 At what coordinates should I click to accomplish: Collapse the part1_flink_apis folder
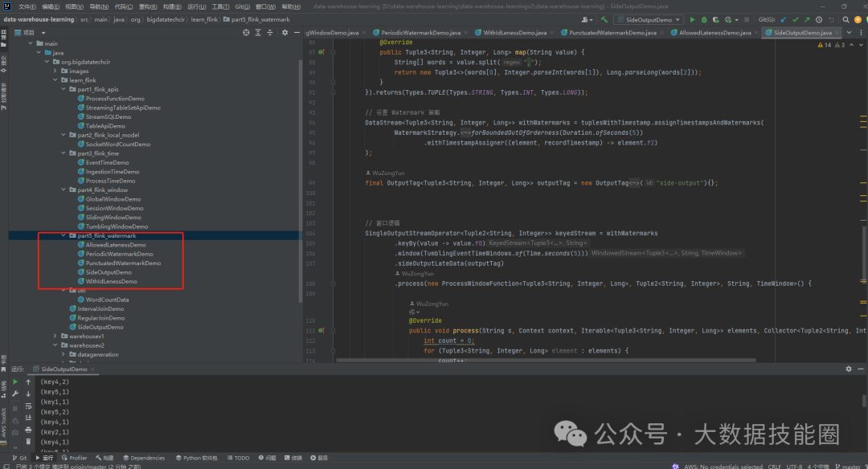pos(63,89)
